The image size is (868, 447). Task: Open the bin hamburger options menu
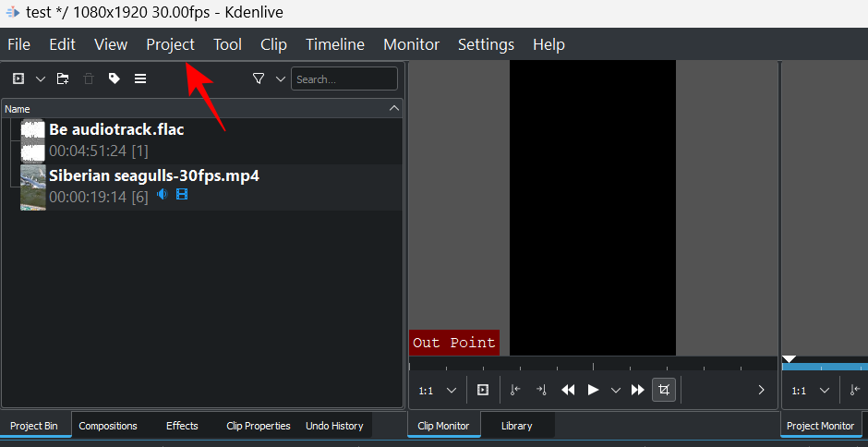coord(140,79)
